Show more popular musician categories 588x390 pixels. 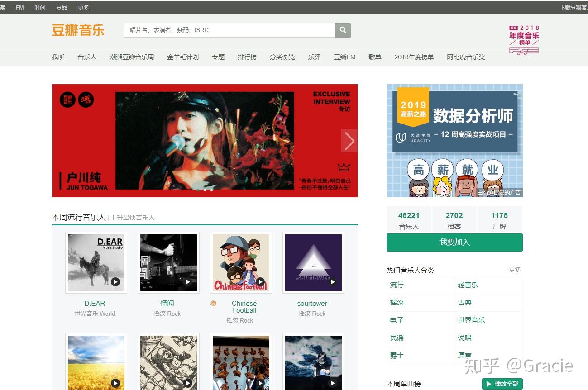coord(515,270)
